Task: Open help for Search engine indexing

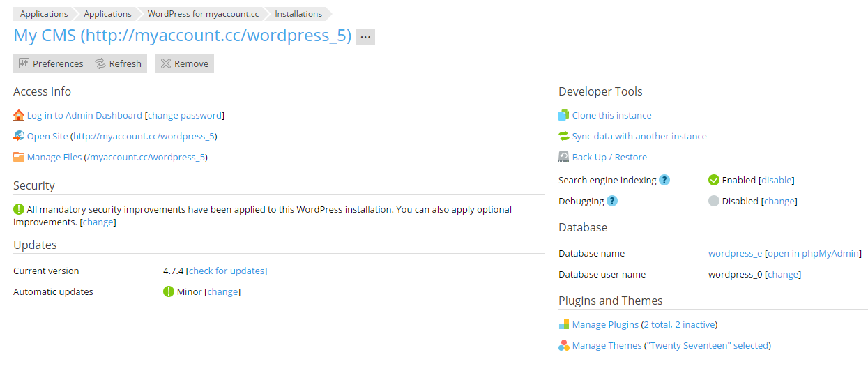Action: tap(664, 180)
